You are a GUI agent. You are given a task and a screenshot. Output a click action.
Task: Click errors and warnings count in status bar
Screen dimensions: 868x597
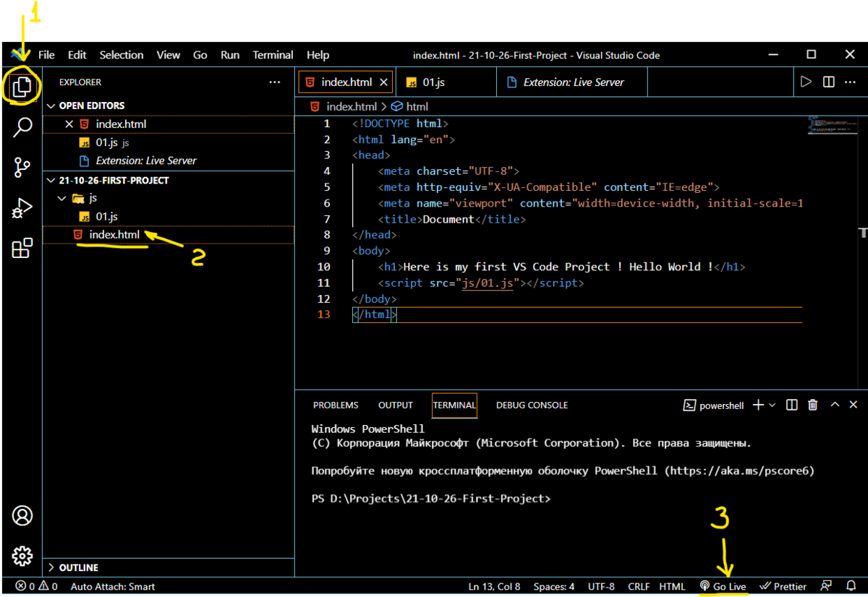(x=37, y=586)
